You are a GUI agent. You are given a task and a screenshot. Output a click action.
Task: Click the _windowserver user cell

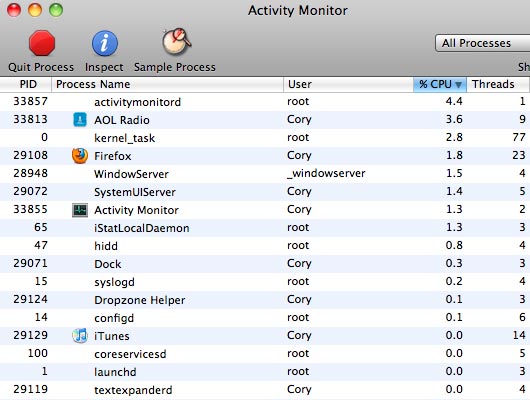click(326, 173)
